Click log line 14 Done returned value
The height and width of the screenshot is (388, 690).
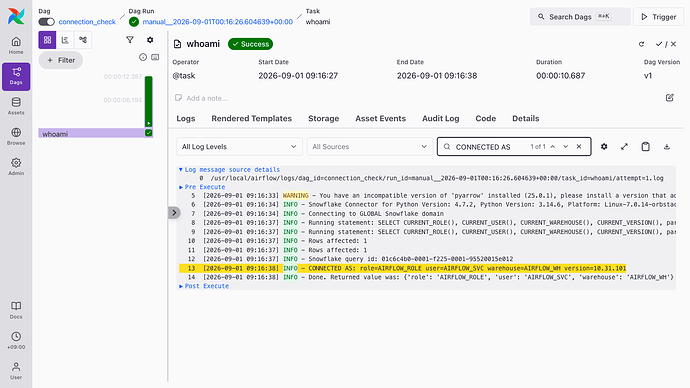(427, 277)
